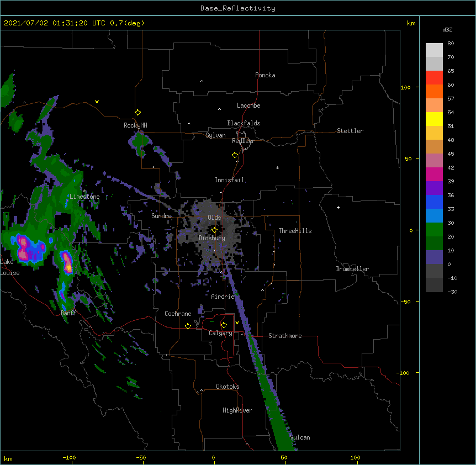Click the 2021/07/02 01:31:20 UTC timestamp

55,23
